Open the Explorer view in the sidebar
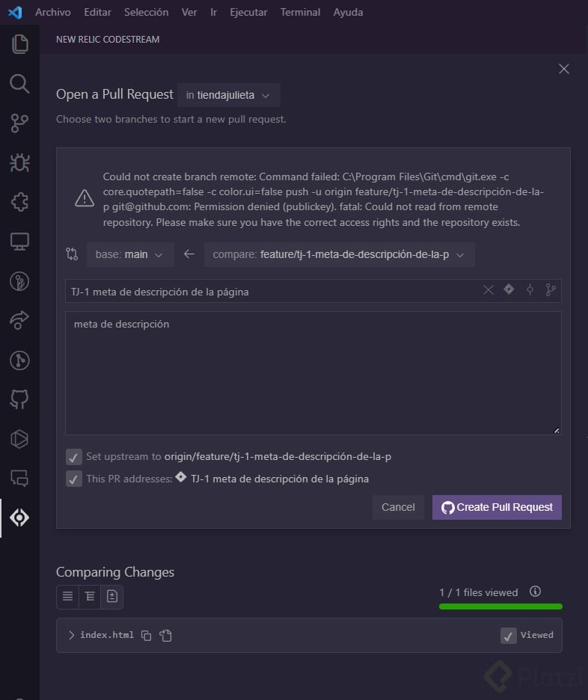588x700 pixels. [x=20, y=43]
